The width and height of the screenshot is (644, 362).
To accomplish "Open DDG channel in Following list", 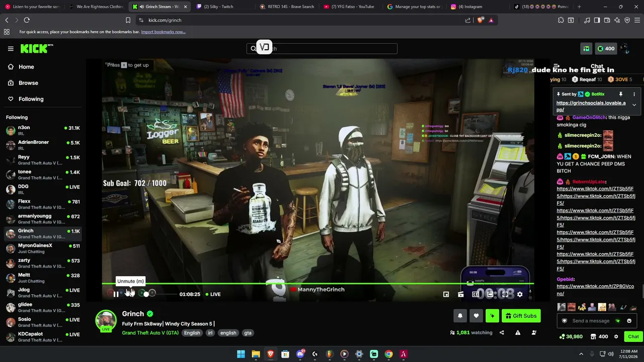I will pyautogui.click(x=43, y=190).
